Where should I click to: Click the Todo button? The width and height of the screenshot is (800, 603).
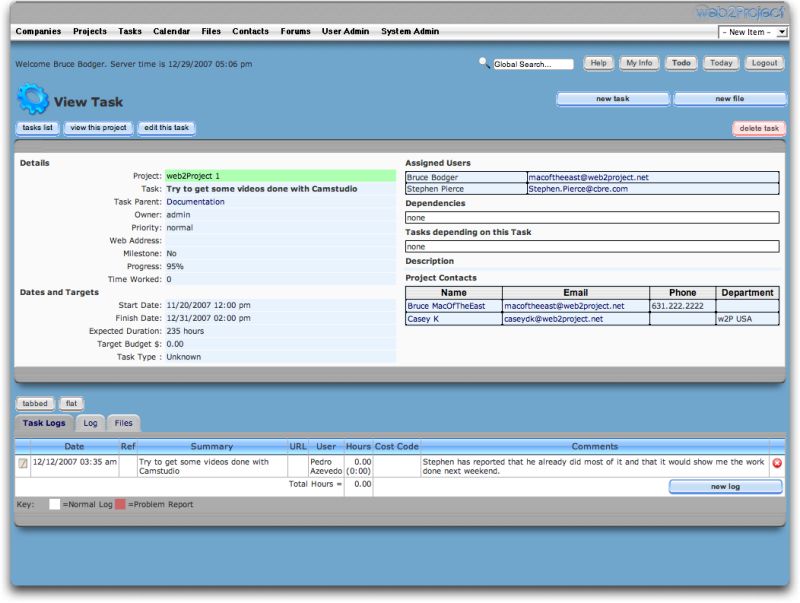tap(681, 63)
